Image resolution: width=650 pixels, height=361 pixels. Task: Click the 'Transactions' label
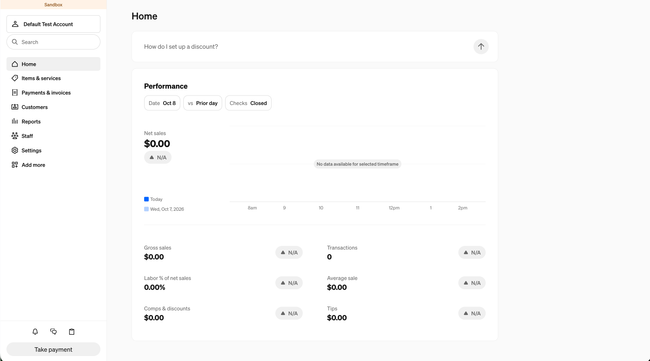pyautogui.click(x=342, y=247)
